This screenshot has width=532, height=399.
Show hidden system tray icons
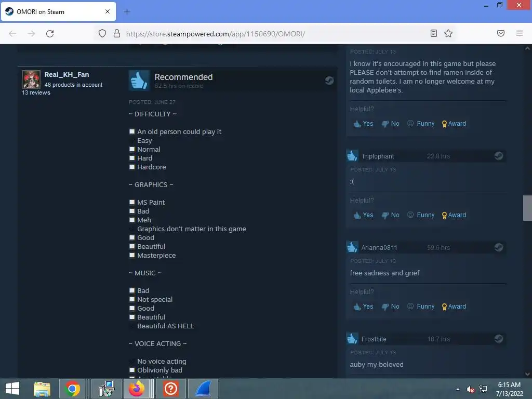pos(458,389)
